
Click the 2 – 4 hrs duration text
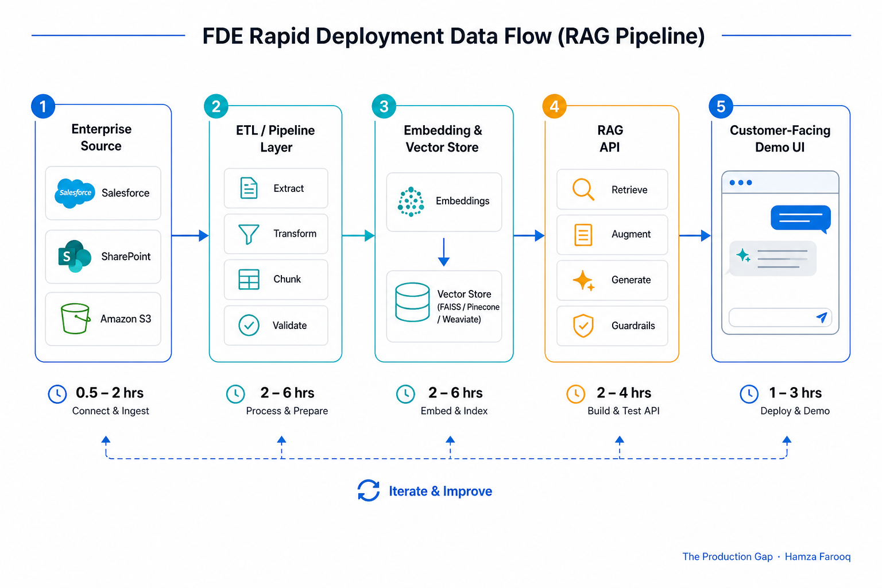coord(624,393)
